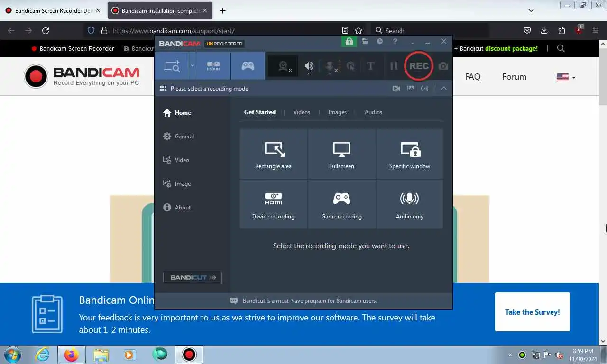Open Firefox downloads arrow icon
607x364 pixels.
(544, 30)
